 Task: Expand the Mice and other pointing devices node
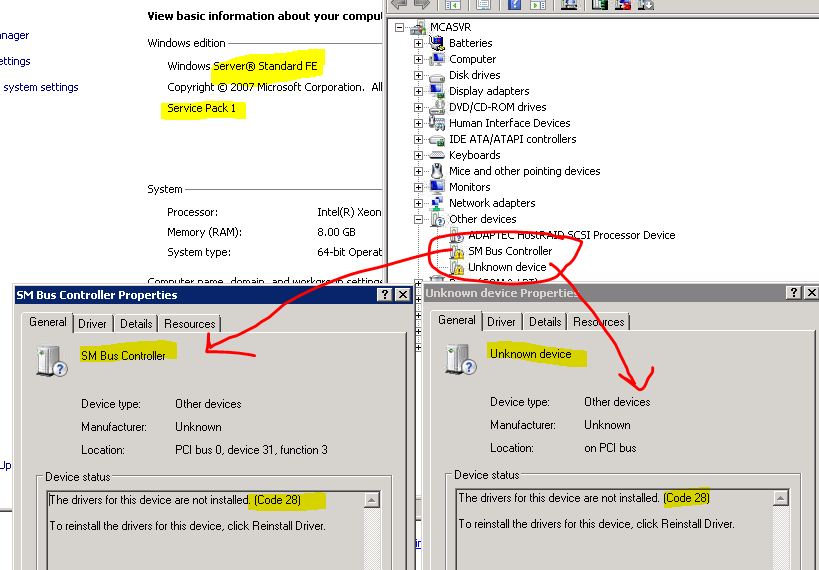click(418, 171)
